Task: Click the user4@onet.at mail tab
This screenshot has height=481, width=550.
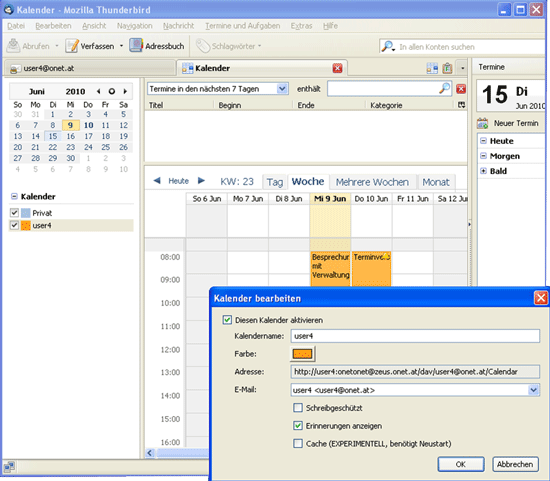Action: point(89,68)
